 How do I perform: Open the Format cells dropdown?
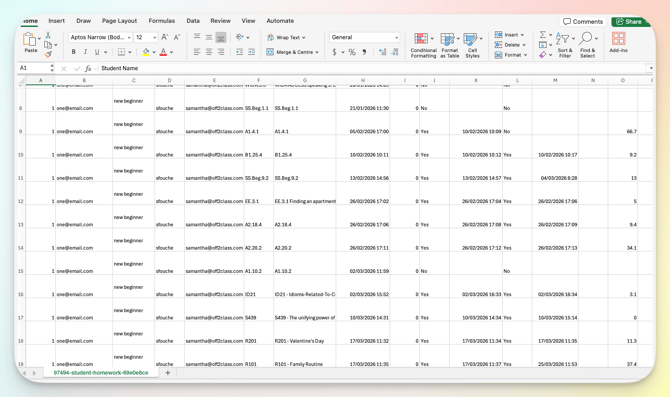[x=511, y=55]
